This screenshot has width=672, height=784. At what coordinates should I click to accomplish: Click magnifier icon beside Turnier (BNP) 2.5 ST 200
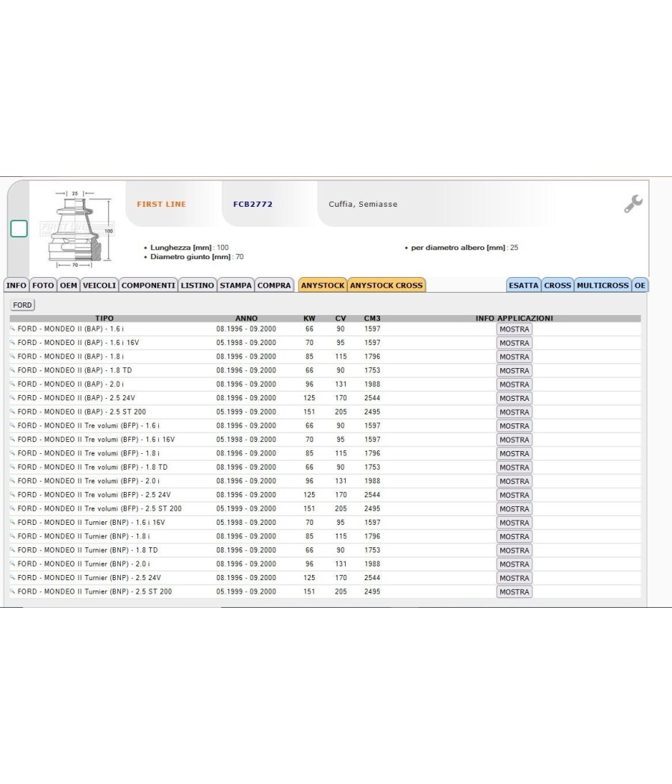(13, 591)
